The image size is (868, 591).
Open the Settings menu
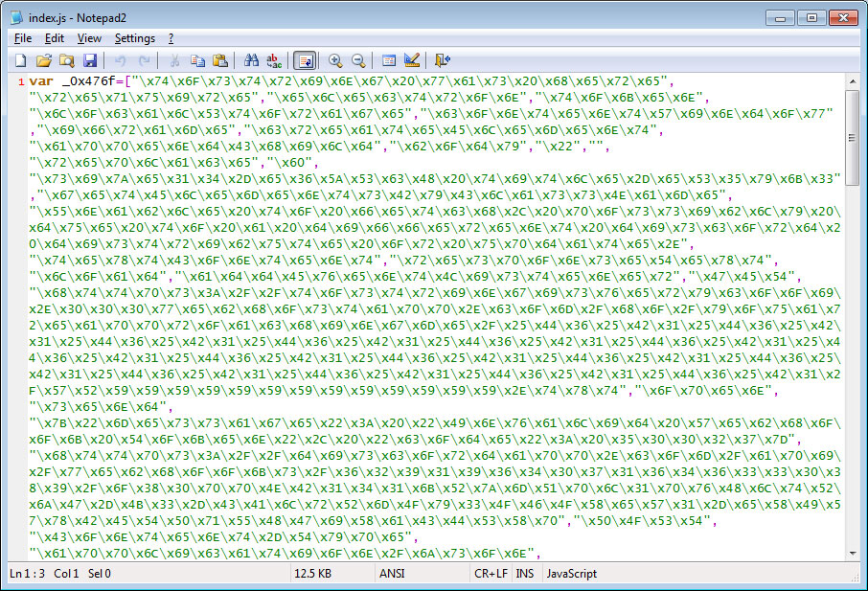(134, 38)
